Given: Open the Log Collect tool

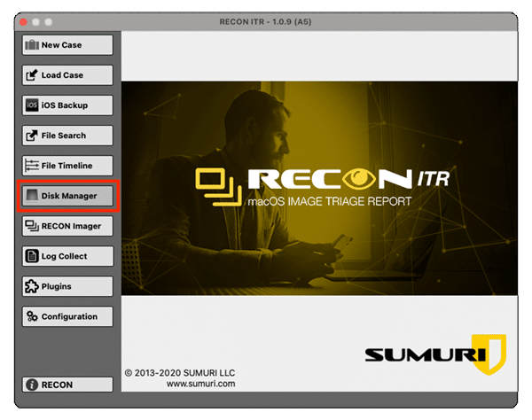Looking at the screenshot, I should click(x=67, y=256).
